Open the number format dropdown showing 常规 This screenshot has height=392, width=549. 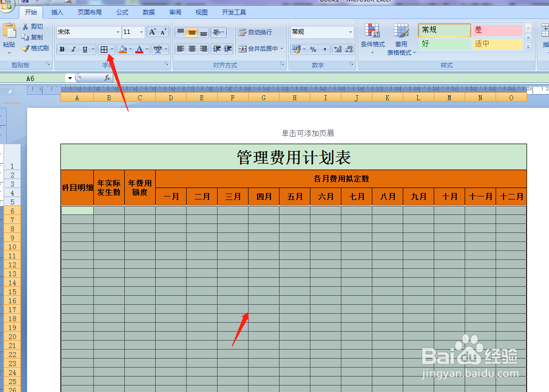click(x=321, y=32)
